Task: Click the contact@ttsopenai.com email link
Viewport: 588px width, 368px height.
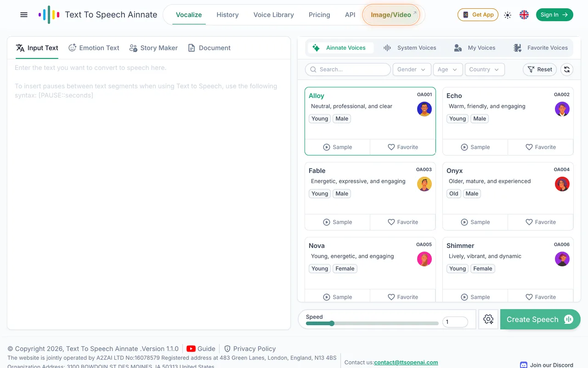Action: (x=406, y=362)
